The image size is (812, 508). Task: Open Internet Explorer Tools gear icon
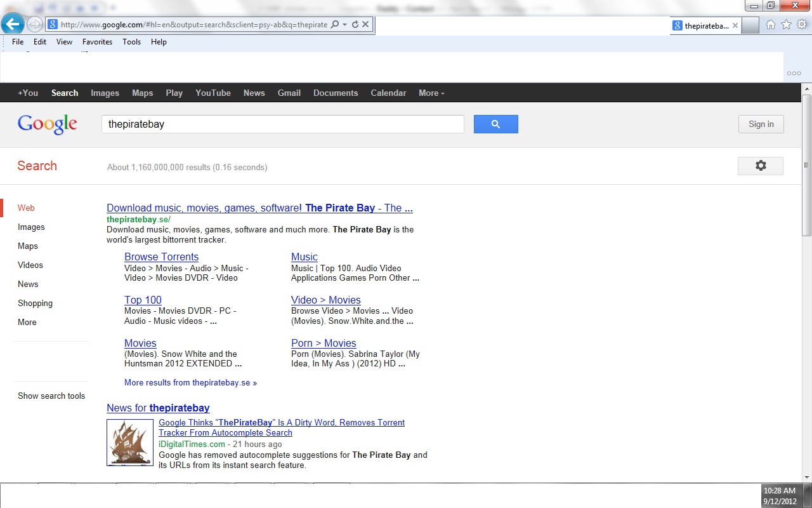(x=802, y=25)
